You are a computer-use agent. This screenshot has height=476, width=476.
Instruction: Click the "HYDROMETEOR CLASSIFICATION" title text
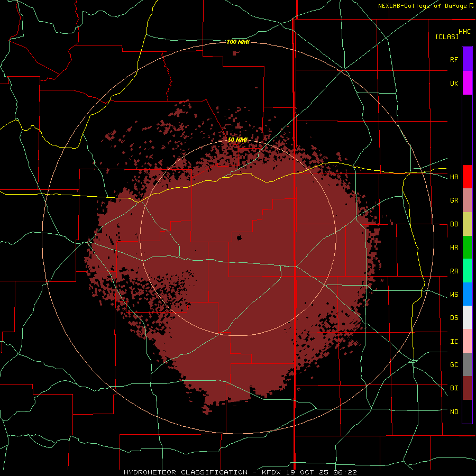186,472
